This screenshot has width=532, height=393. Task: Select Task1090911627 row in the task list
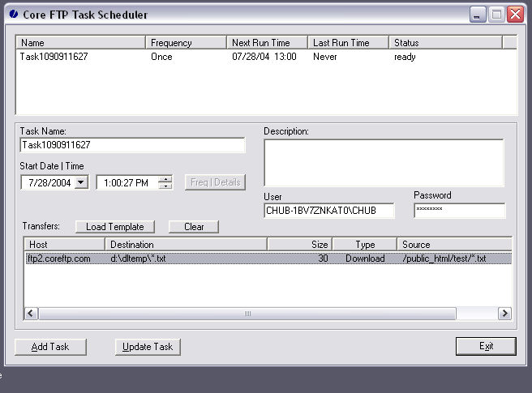point(55,58)
